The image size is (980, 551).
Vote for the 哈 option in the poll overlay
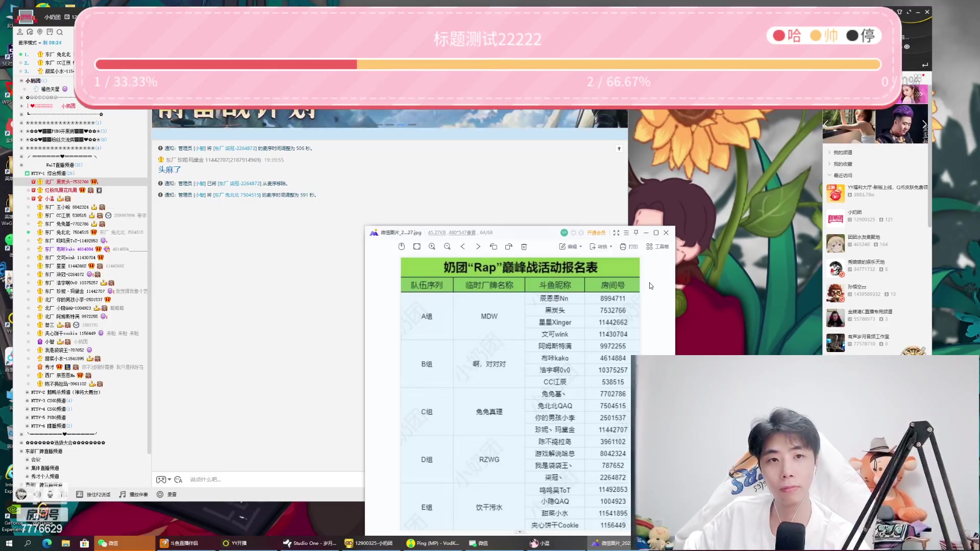point(786,36)
